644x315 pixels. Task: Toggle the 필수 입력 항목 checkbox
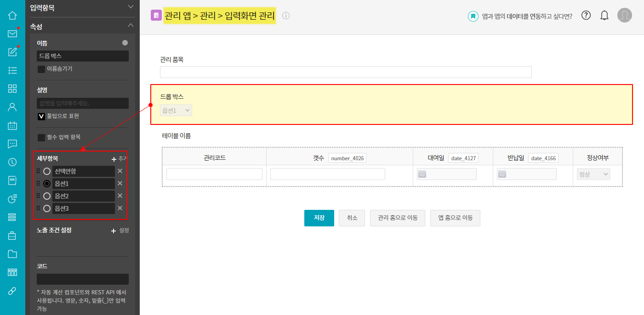click(41, 137)
